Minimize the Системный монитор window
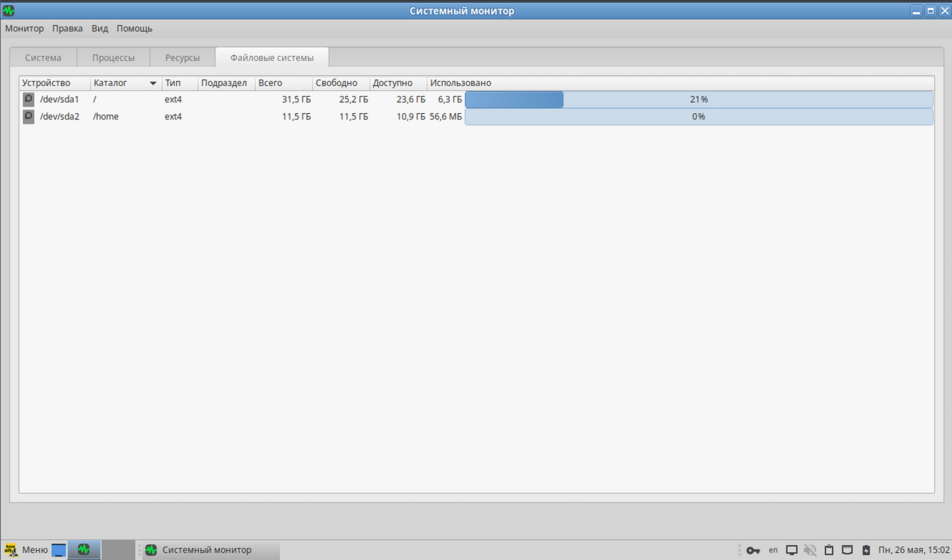 coord(916,11)
